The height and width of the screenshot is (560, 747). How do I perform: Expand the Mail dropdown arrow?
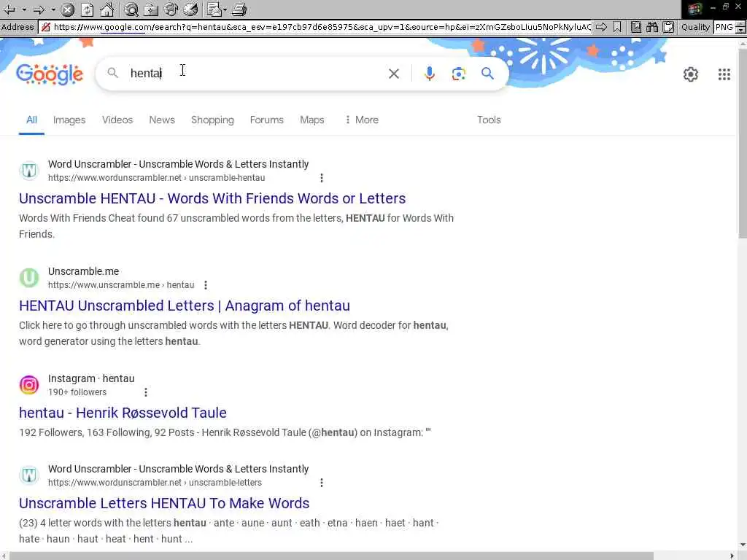coord(225,9)
